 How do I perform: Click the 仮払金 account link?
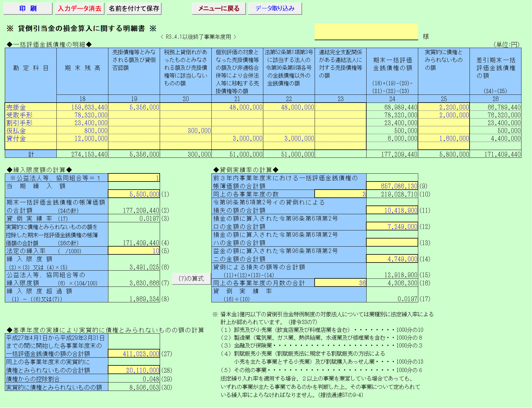pos(16,131)
